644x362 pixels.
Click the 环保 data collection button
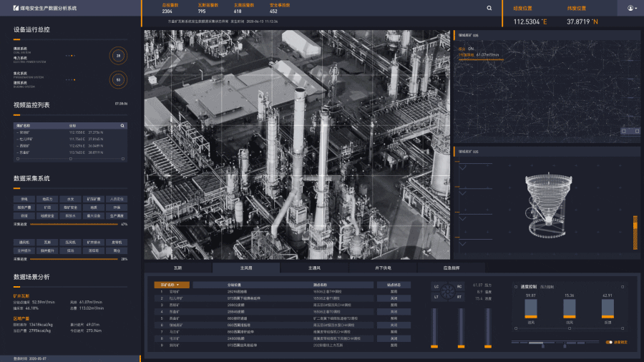click(117, 207)
